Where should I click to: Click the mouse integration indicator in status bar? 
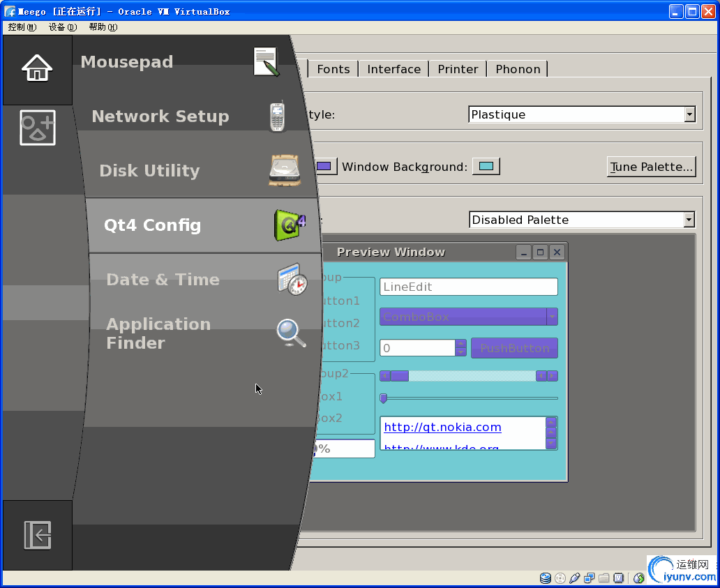(639, 578)
